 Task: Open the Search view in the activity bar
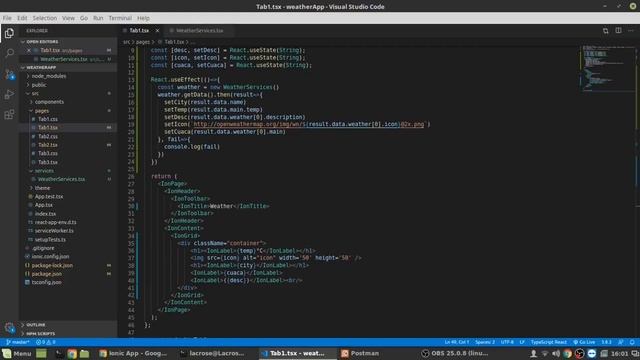tap(9, 53)
